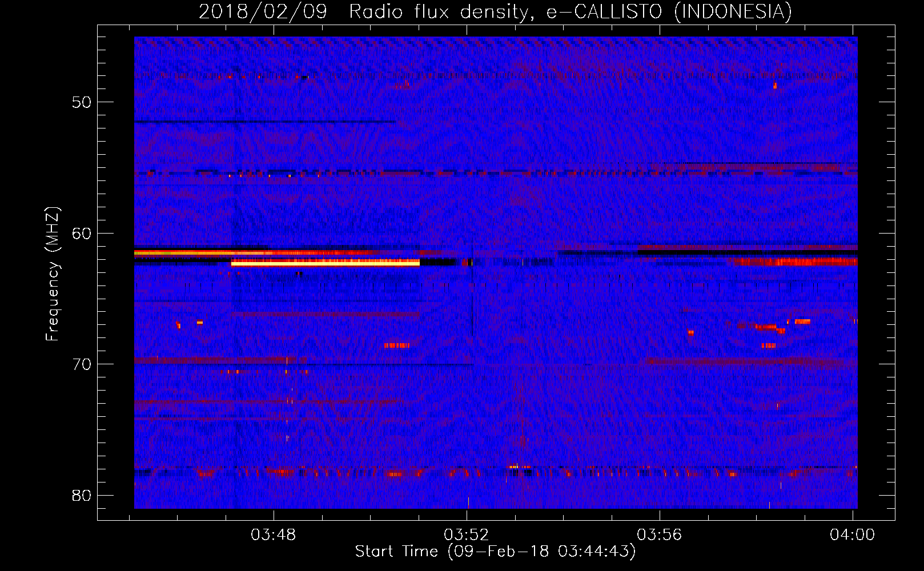This screenshot has width=924, height=571.
Task: Select the 03:48 time tick label
Action: point(274,534)
